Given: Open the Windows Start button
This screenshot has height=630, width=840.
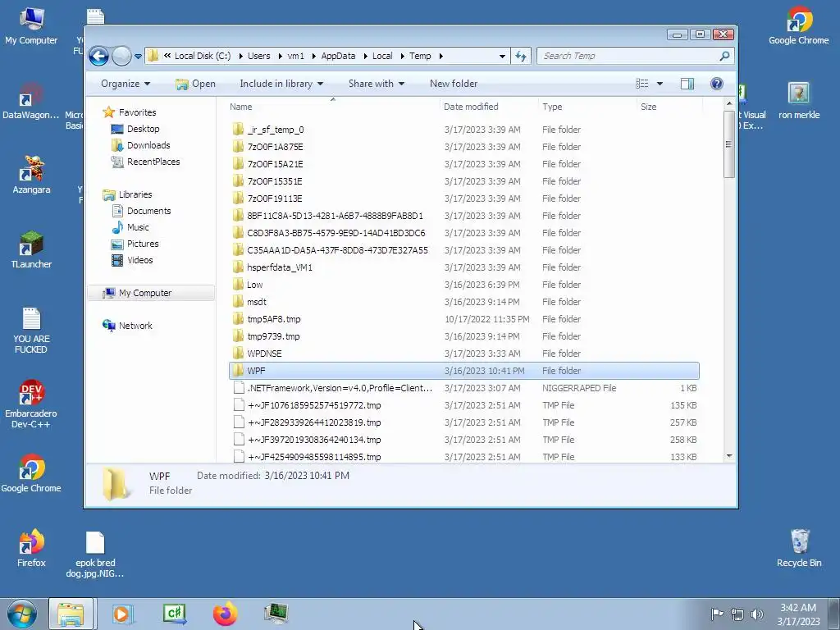Looking at the screenshot, I should click(x=22, y=614).
